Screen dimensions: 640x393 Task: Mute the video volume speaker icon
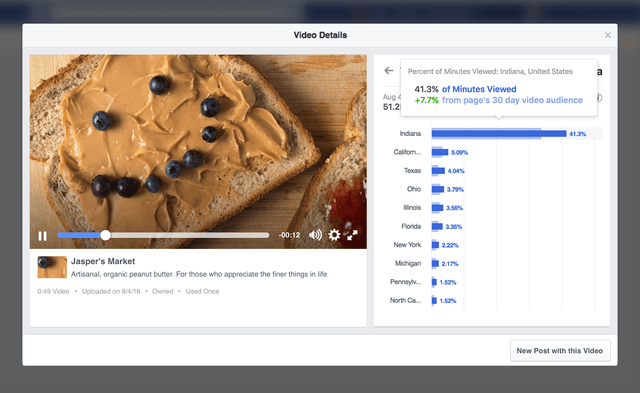pyautogui.click(x=315, y=235)
